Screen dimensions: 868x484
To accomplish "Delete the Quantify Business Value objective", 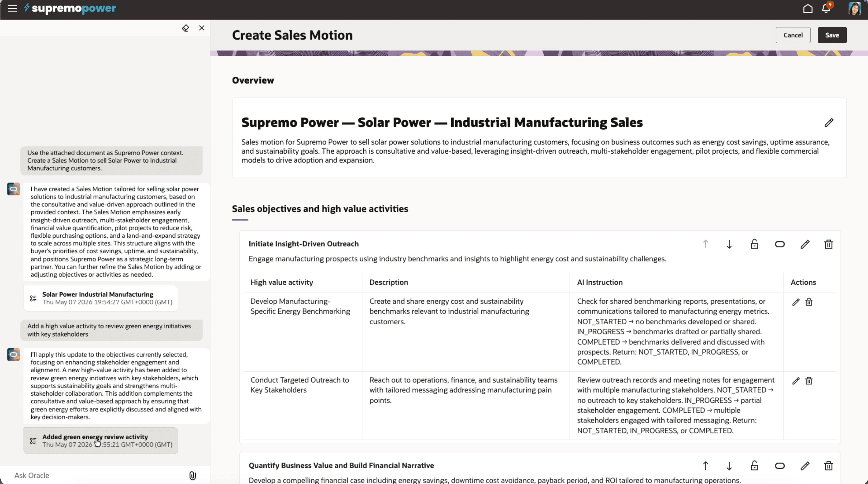I will pyautogui.click(x=829, y=466).
